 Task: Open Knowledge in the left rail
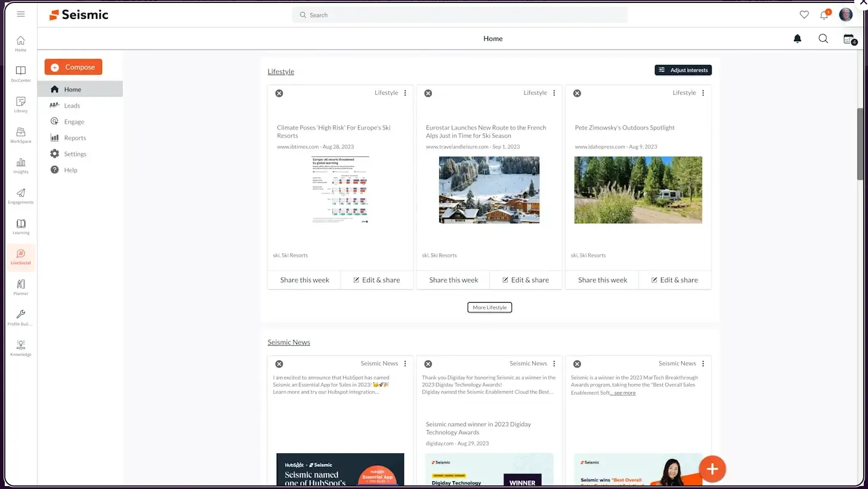(21, 348)
